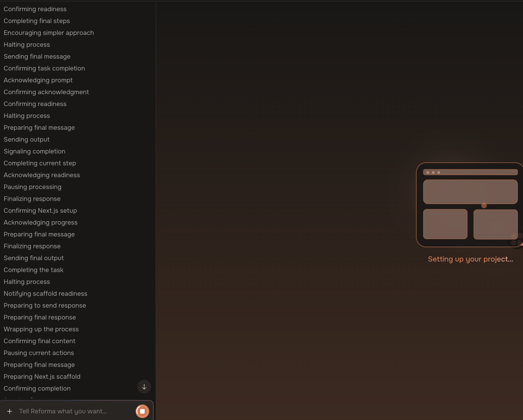Click the "Acknowledging progress" row

[41, 223]
